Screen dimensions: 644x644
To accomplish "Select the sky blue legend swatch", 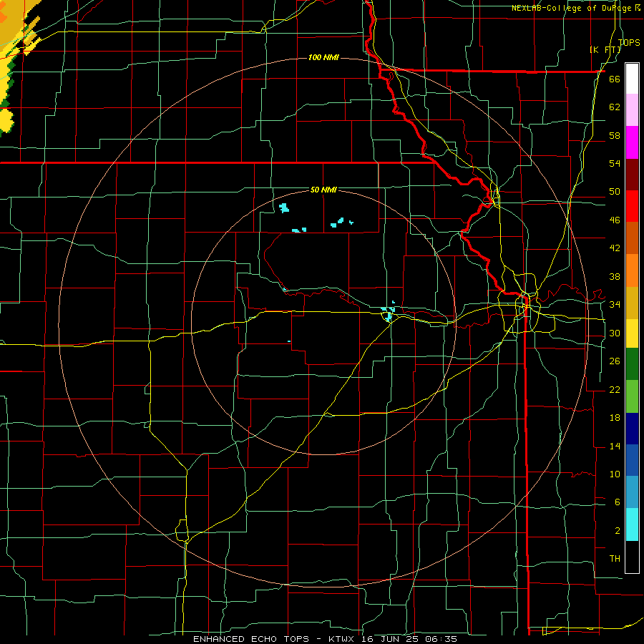I will coord(632,492).
